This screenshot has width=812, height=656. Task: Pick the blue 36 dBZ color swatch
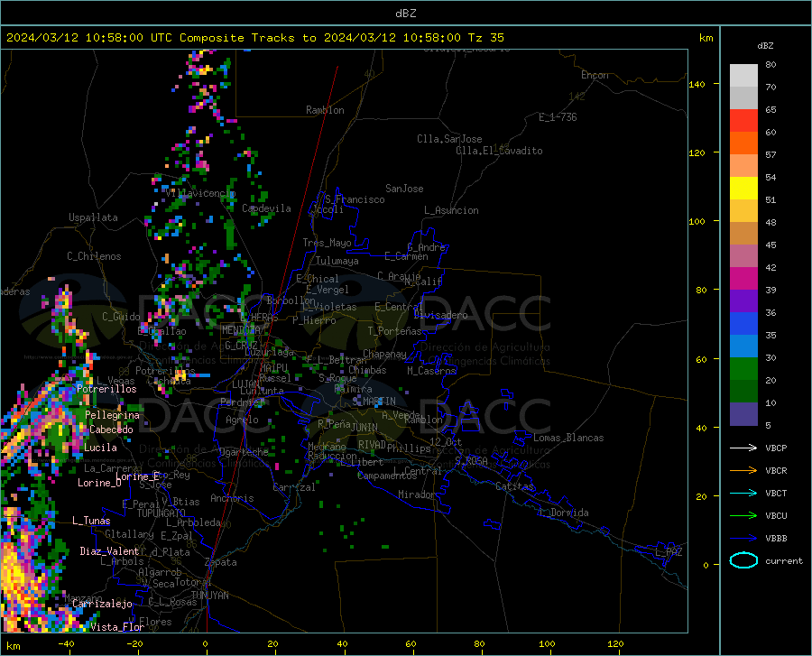coord(743,324)
